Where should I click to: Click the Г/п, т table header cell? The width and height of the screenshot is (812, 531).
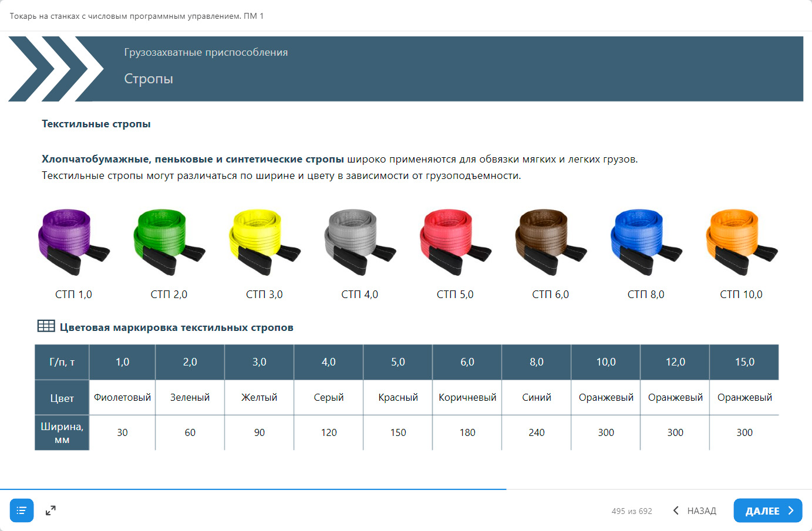pyautogui.click(x=62, y=362)
